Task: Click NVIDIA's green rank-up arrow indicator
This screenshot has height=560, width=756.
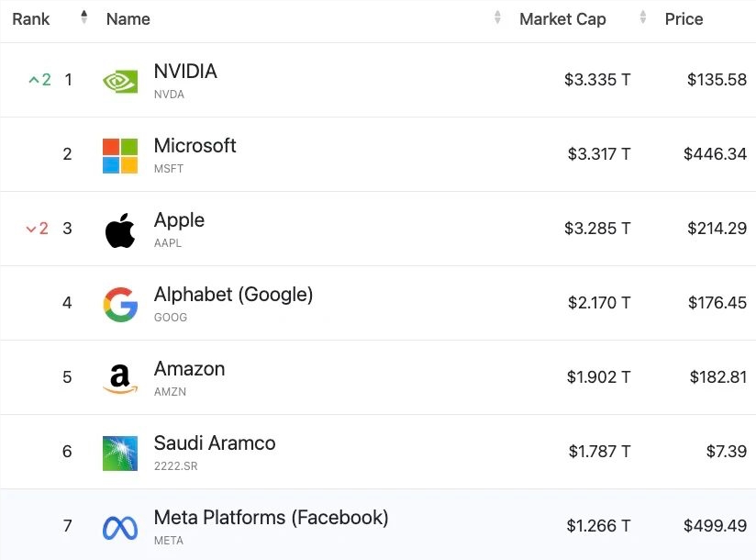Action: pyautogui.click(x=34, y=80)
